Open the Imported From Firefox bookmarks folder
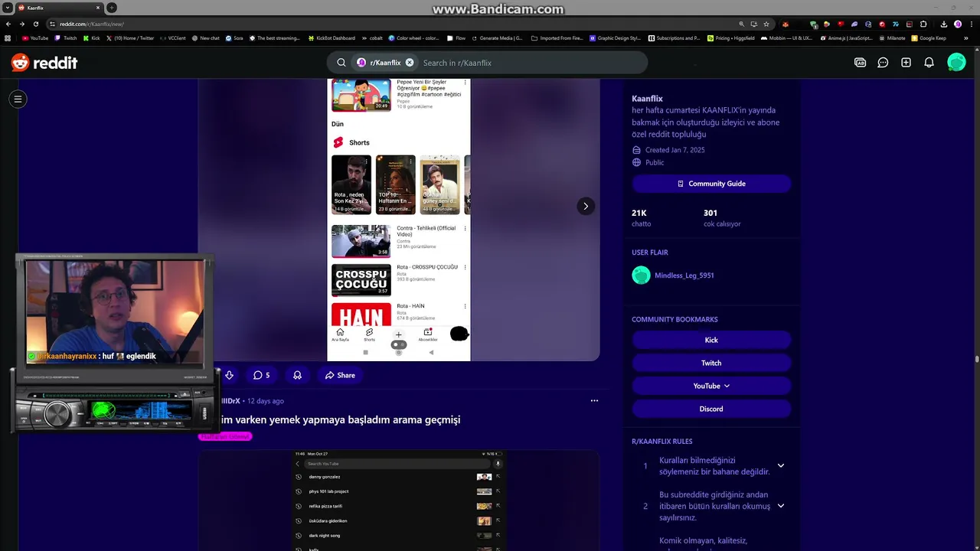This screenshot has width=980, height=551. tap(557, 37)
